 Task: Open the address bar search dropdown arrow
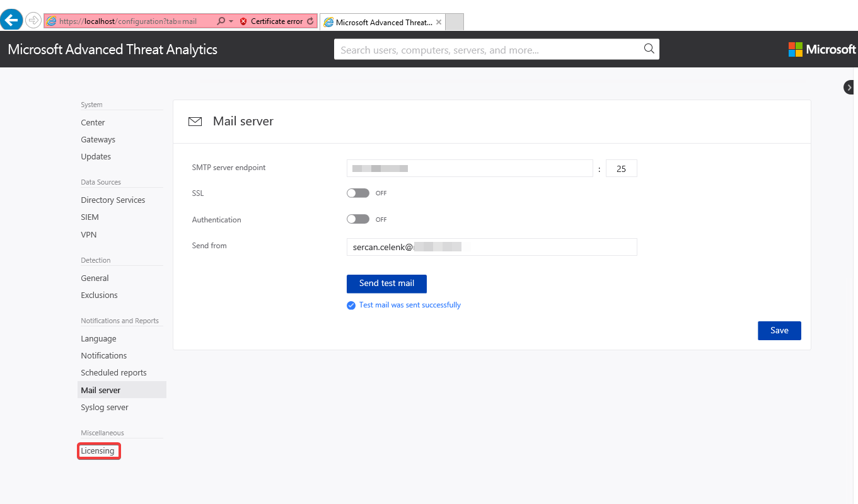tap(231, 21)
